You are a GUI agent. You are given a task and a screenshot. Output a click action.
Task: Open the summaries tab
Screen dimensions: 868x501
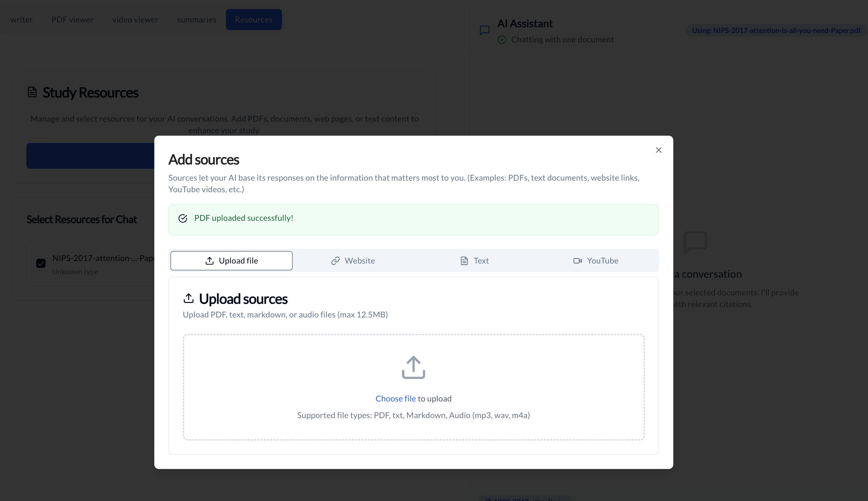196,20
